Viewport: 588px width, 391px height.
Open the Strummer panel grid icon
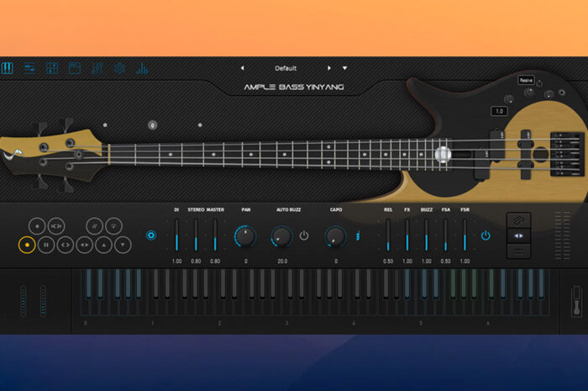coord(52,68)
